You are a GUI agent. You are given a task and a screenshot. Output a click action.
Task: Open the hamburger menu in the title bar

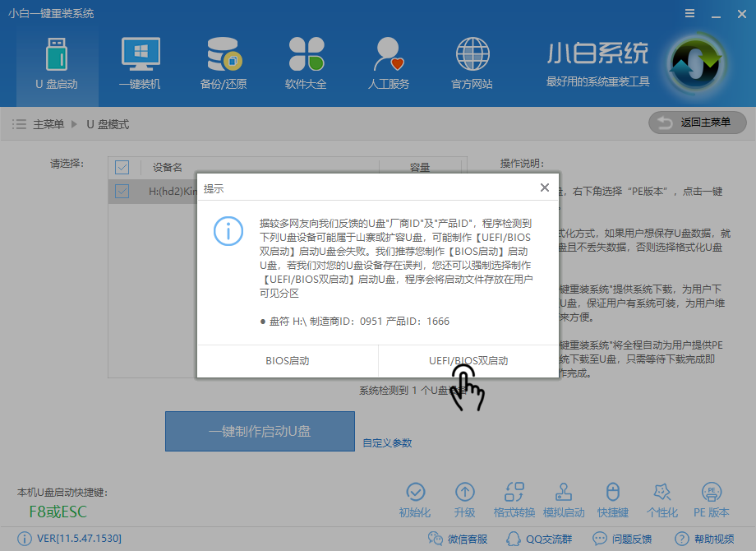pos(689,13)
